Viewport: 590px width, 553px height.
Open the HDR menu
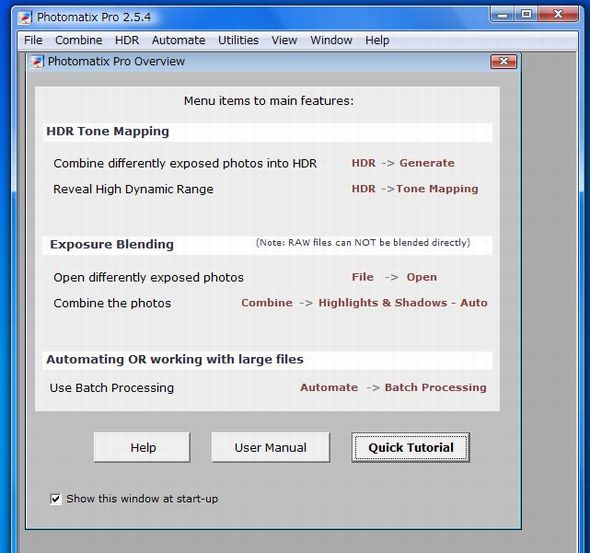tap(127, 40)
